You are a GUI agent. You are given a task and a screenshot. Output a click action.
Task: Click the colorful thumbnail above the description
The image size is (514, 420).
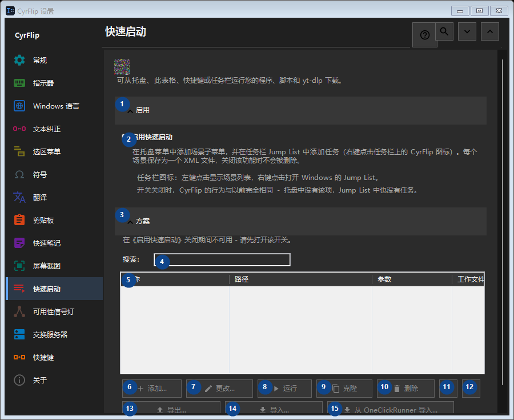pyautogui.click(x=122, y=67)
